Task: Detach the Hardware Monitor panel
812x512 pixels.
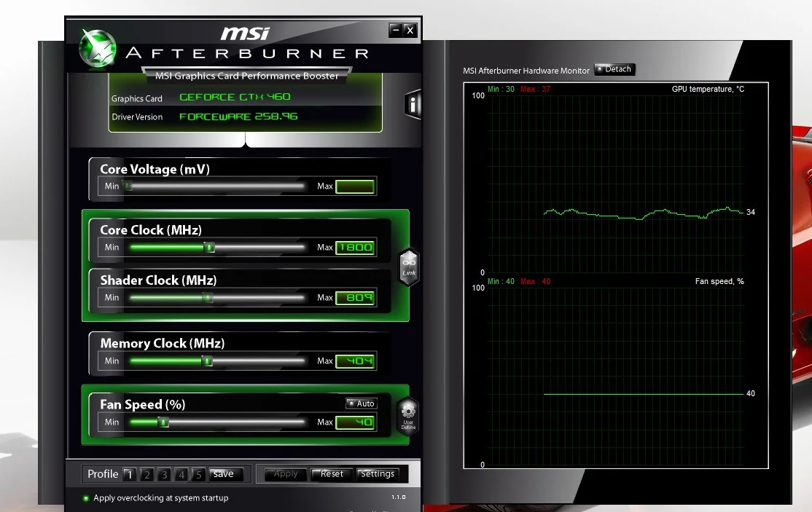Action: [x=614, y=69]
